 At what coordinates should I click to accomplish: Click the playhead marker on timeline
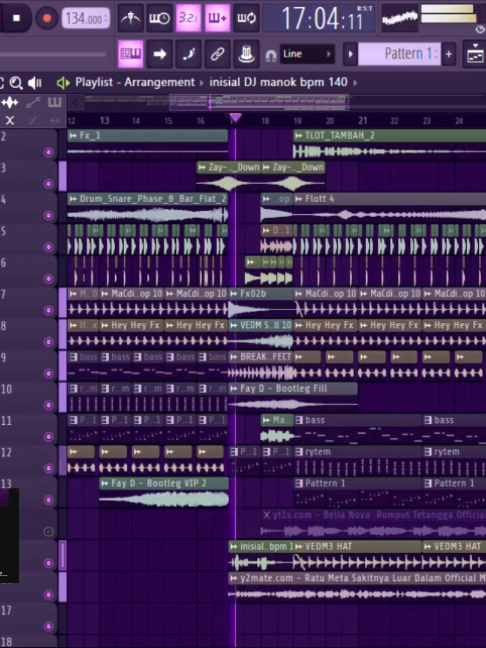pos(235,118)
